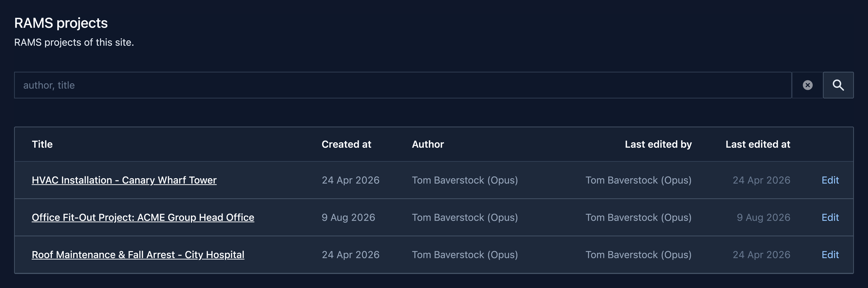
Task: Click the Roof Maintenance row last edited date
Action: (x=761, y=255)
